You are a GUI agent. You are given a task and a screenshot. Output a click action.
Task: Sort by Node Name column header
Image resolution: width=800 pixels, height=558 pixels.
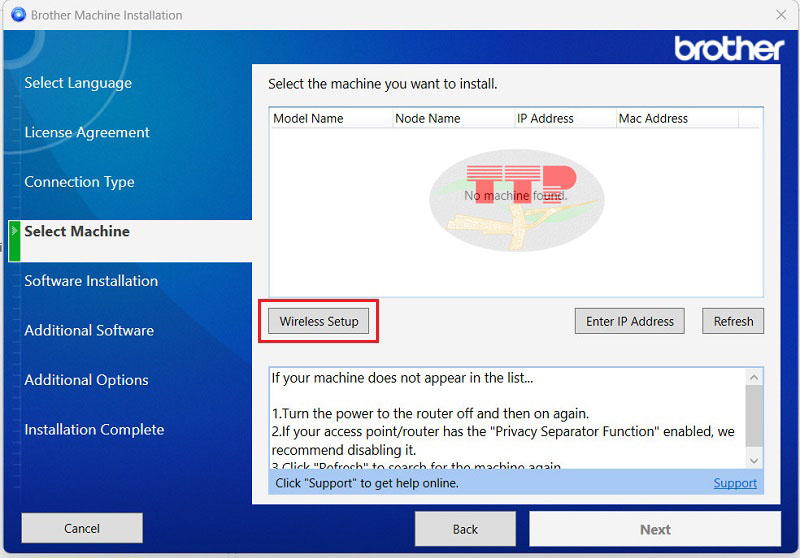[454, 118]
